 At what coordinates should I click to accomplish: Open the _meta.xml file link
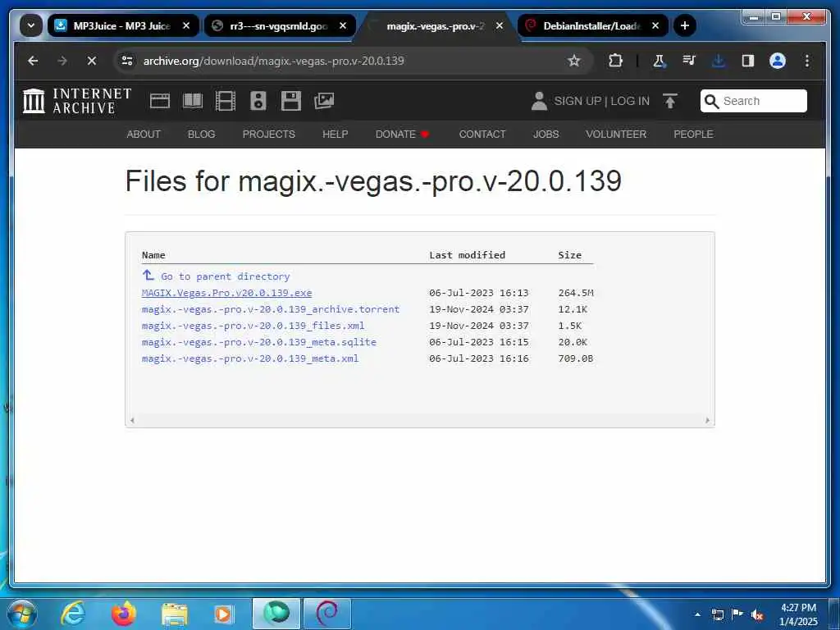coord(250,358)
